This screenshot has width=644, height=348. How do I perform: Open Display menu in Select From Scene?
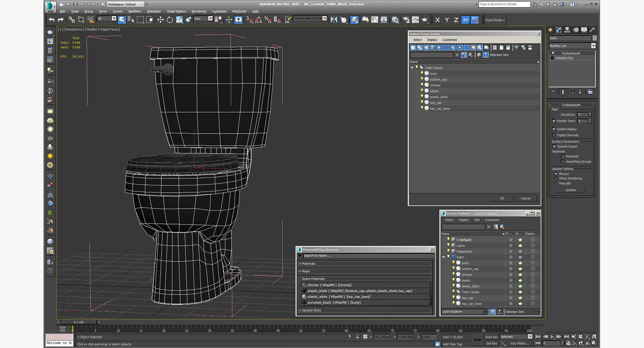click(432, 40)
